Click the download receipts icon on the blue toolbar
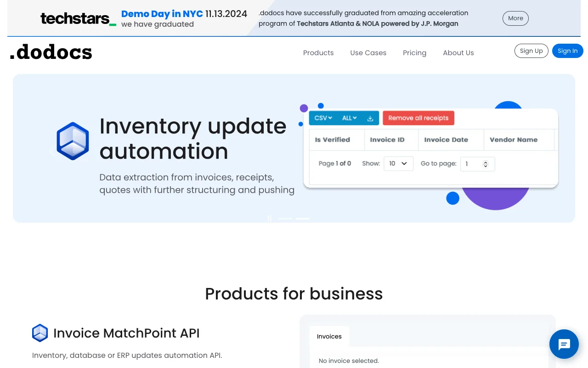The height and width of the screenshot is (368, 588). click(x=370, y=118)
